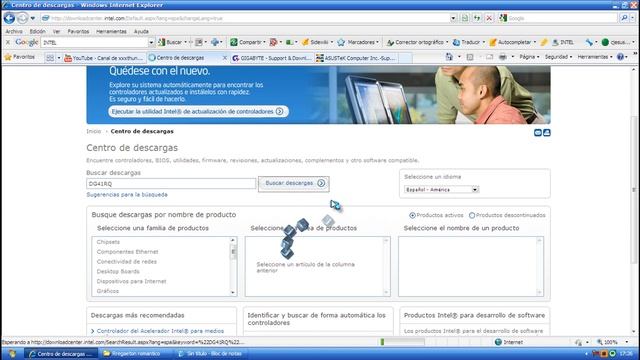Open Controlador del Acelerador Intel para medios link

coord(160,331)
